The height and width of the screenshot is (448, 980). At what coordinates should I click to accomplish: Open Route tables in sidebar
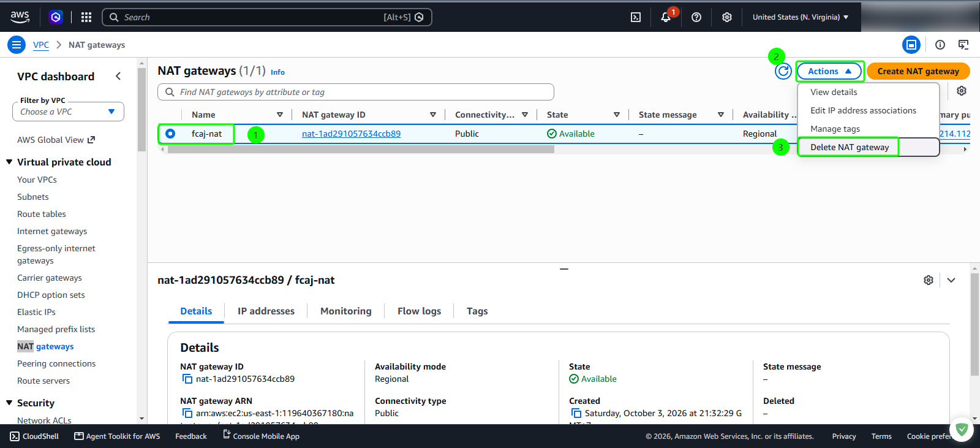pos(42,214)
